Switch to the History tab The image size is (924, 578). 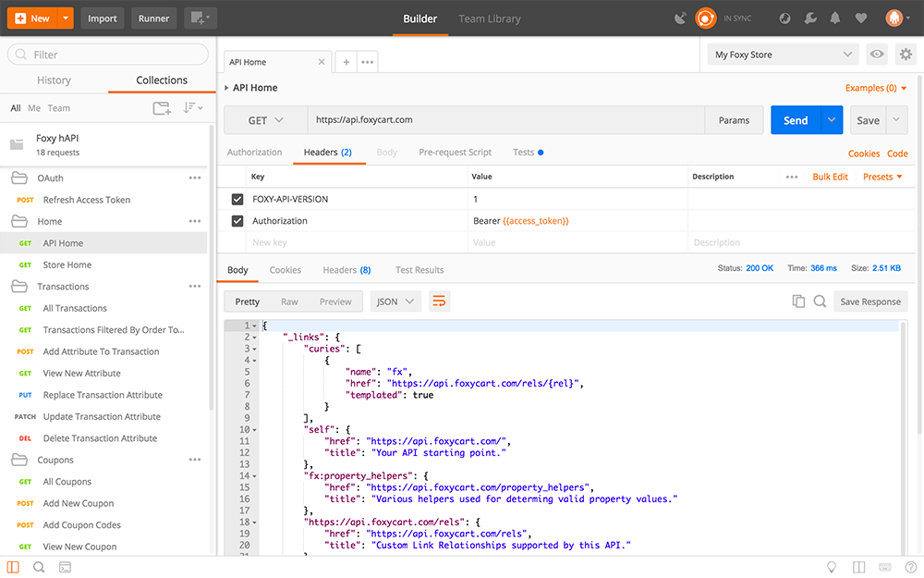point(54,80)
